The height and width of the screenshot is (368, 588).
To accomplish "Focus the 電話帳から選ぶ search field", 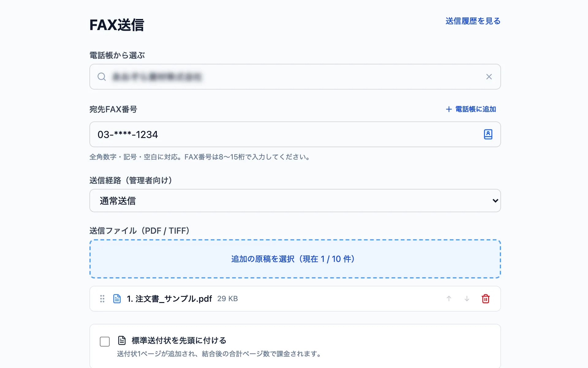I will tap(295, 77).
